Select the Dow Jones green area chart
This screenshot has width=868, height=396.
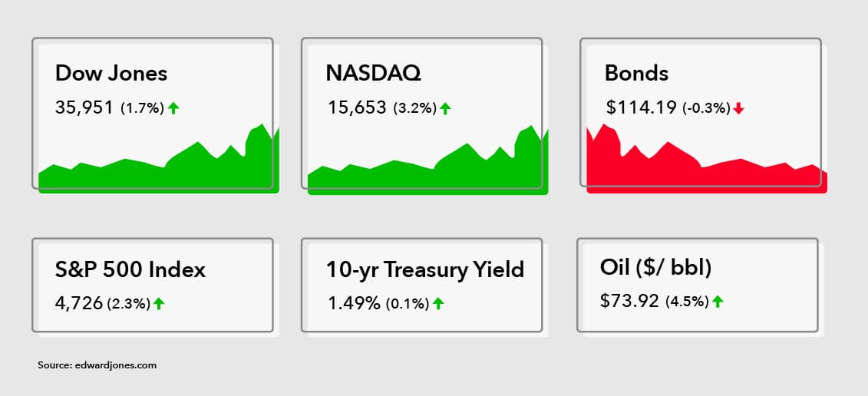coord(159,160)
